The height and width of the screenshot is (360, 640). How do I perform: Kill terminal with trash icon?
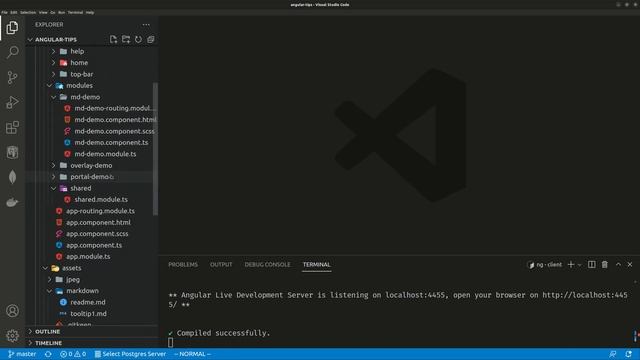click(x=604, y=264)
